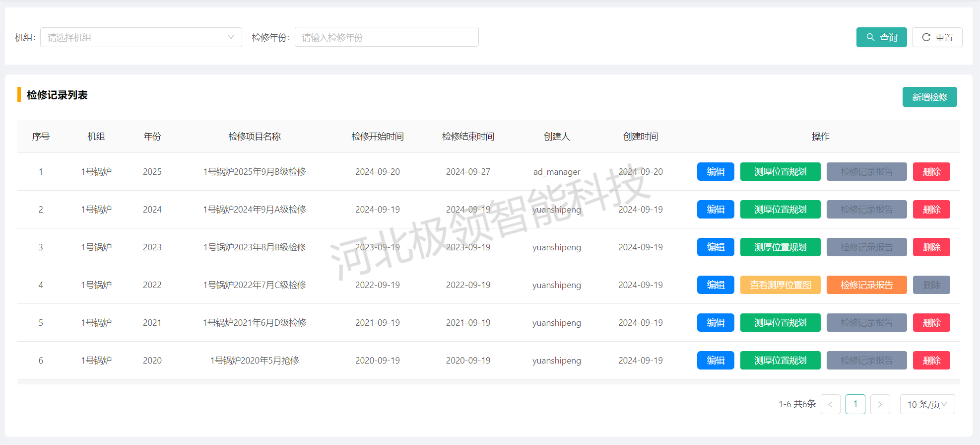Click the 查询 search button
980x445 pixels.
click(881, 37)
